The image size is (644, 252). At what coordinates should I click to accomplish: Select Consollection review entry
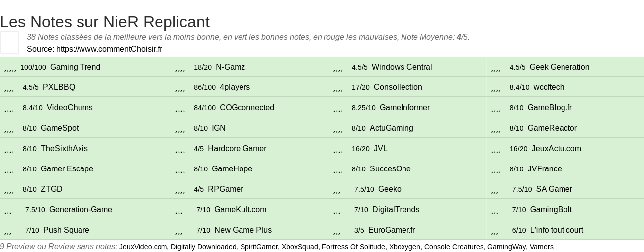[x=398, y=87]
